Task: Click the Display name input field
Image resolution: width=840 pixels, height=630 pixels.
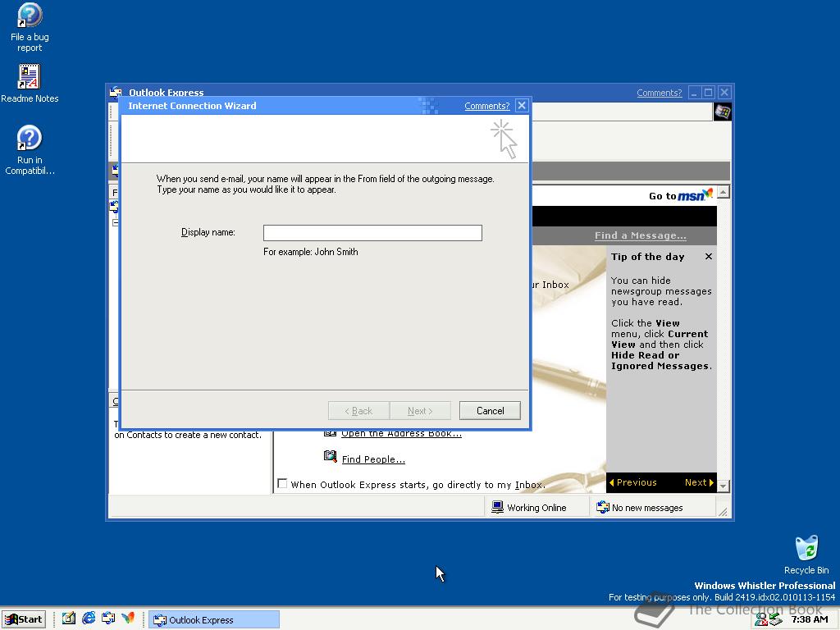Action: (x=372, y=232)
